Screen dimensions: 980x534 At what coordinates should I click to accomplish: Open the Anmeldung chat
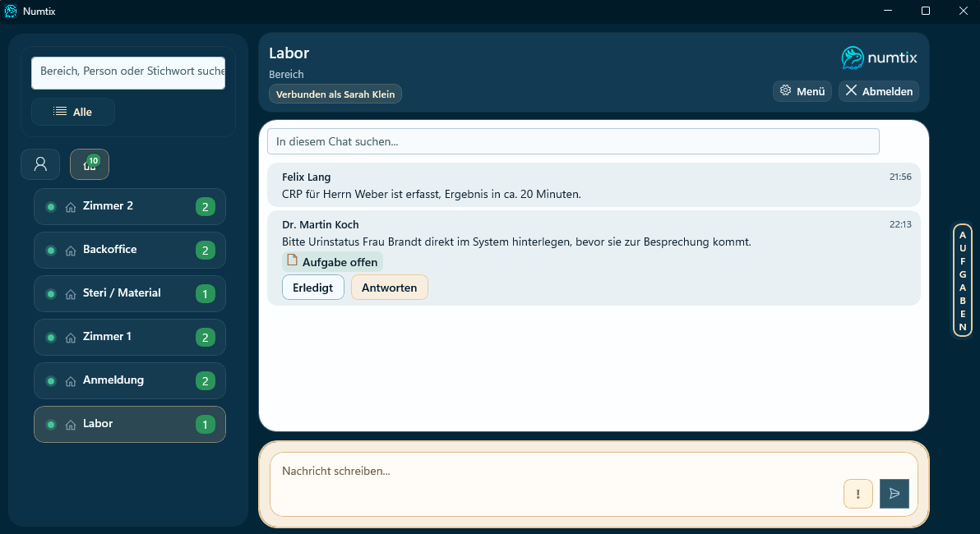[x=129, y=381]
